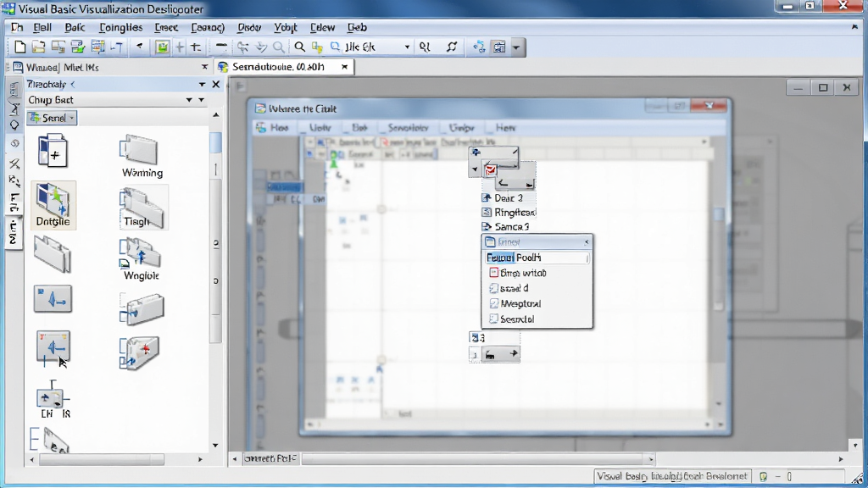The width and height of the screenshot is (868, 488).
Task: Click the refresh arrows toolbar icon
Action: tap(452, 47)
